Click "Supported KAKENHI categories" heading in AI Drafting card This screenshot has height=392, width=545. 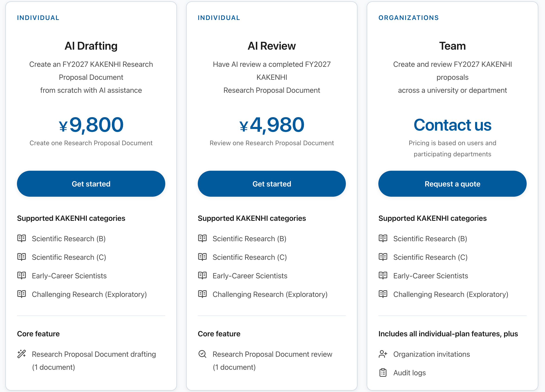pos(71,218)
